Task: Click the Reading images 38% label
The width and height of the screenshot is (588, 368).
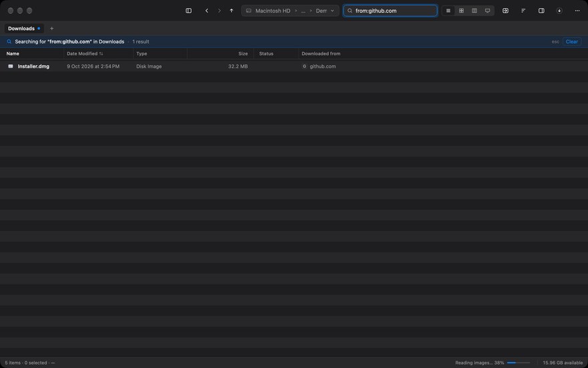Action: tap(480, 363)
